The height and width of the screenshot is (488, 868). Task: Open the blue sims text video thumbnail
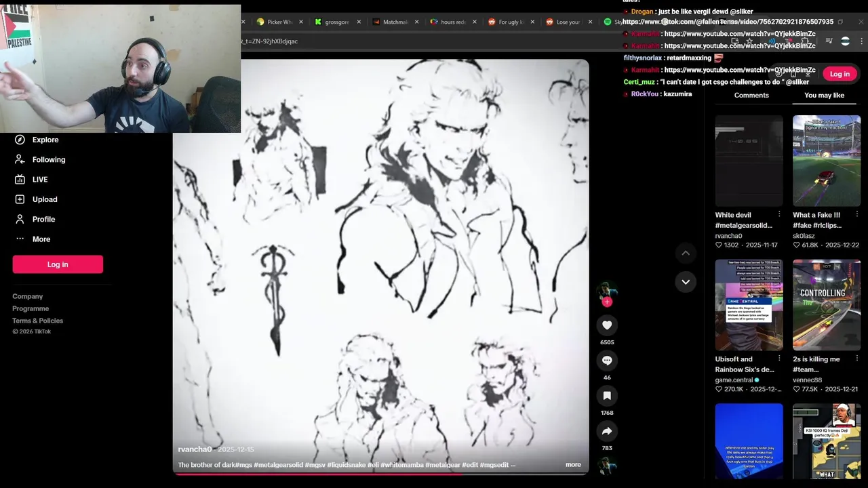(749, 441)
